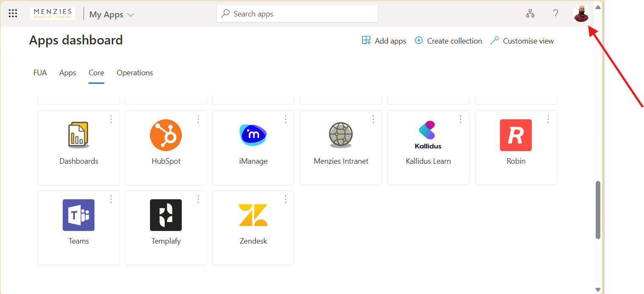Click the Add apps button
This screenshot has width=644, height=294.
click(x=384, y=41)
